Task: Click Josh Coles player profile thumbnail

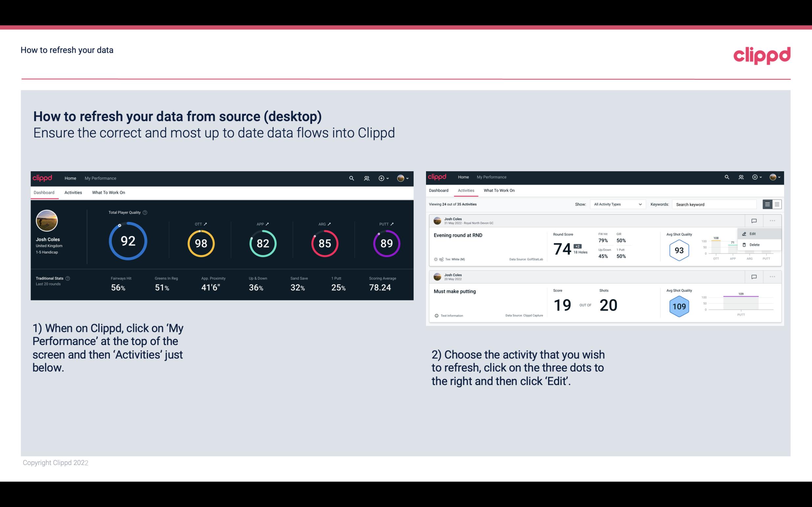Action: (47, 221)
